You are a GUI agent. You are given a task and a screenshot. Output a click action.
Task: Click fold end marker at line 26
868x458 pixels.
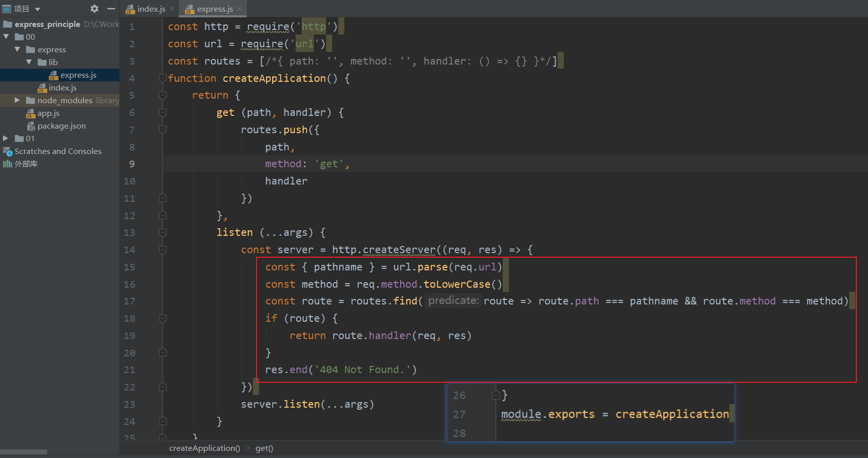pyautogui.click(x=496, y=395)
